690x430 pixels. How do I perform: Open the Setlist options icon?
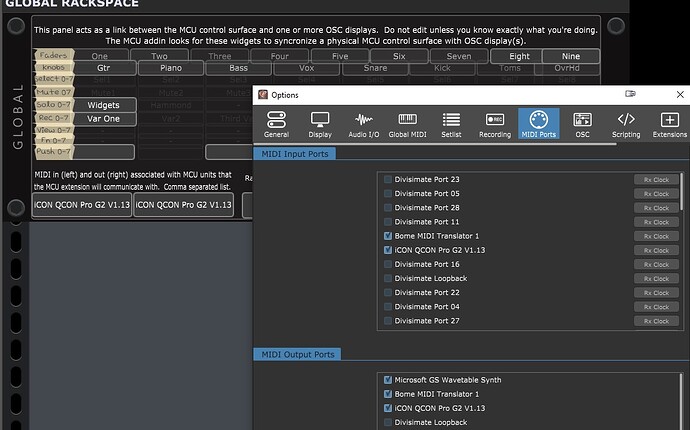pos(451,124)
